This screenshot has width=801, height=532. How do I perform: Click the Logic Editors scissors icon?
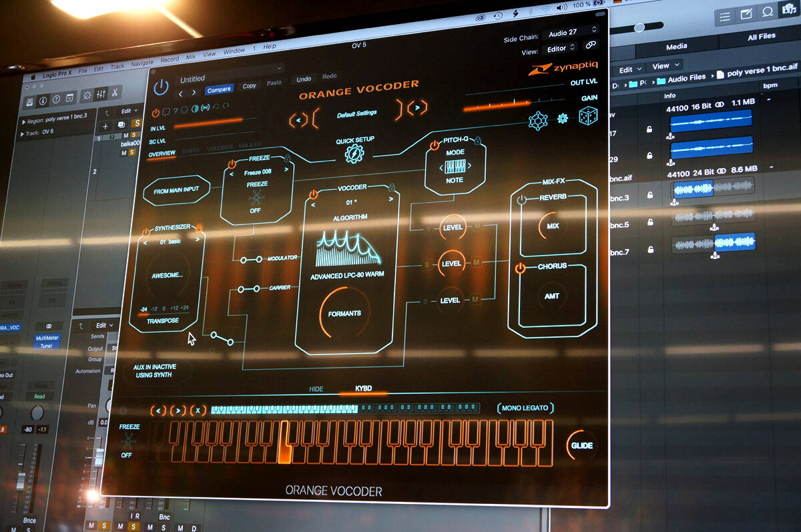click(x=115, y=93)
